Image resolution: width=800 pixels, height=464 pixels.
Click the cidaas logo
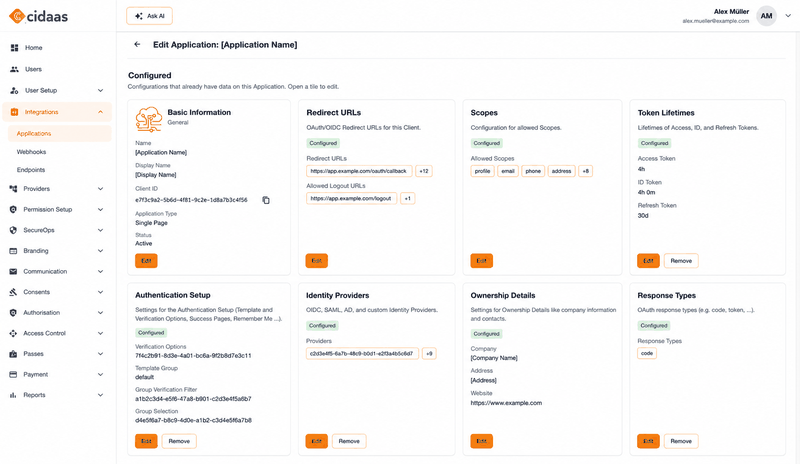(x=38, y=16)
